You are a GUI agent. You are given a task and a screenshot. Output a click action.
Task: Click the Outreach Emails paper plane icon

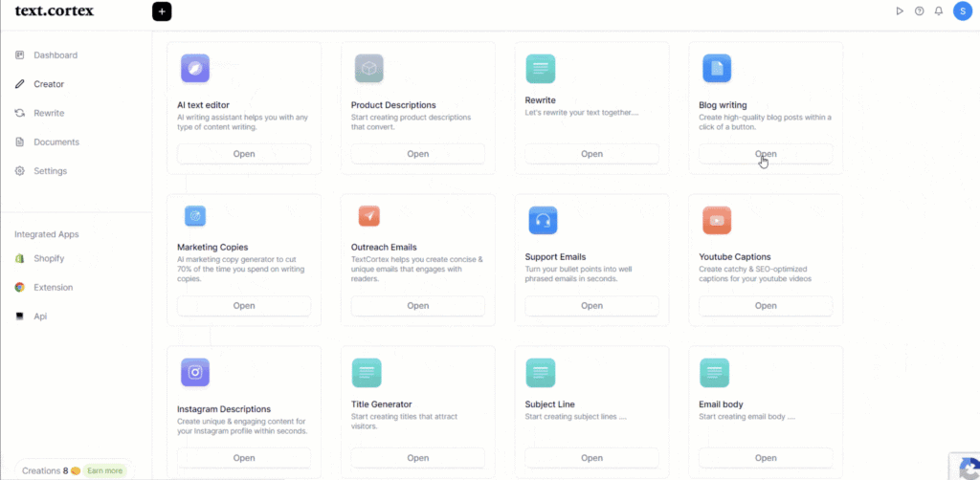(369, 216)
